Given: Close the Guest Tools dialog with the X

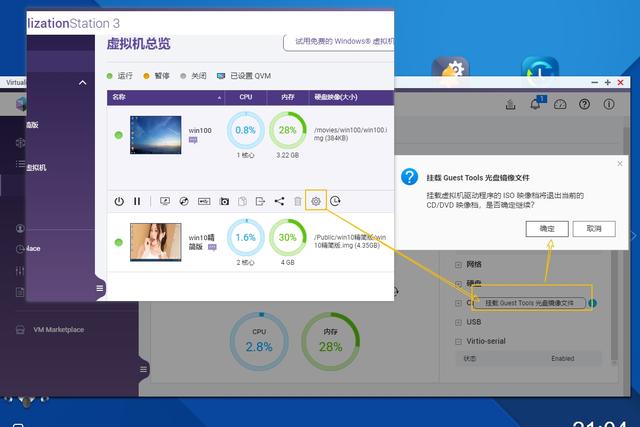Looking at the screenshot, I should coord(620,163).
